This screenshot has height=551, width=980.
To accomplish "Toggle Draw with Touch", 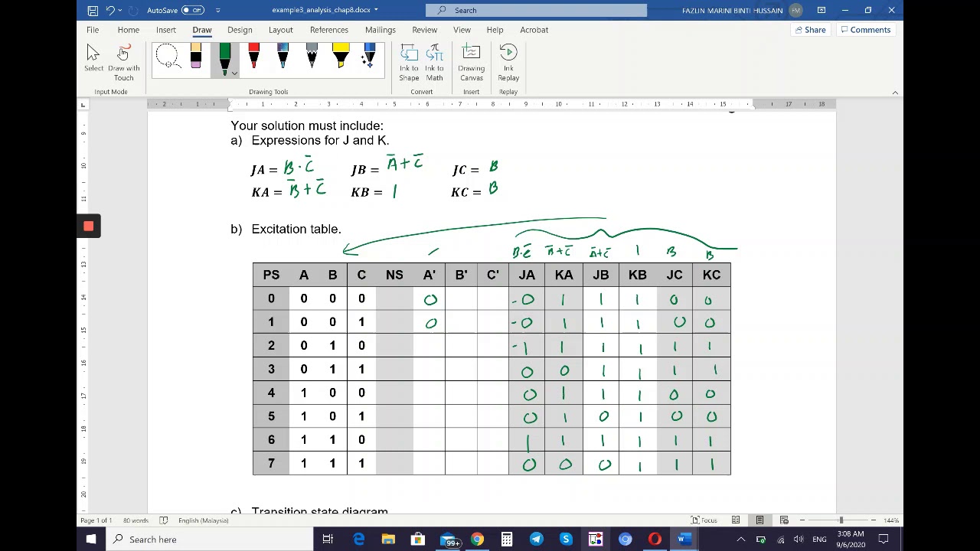I will [123, 63].
